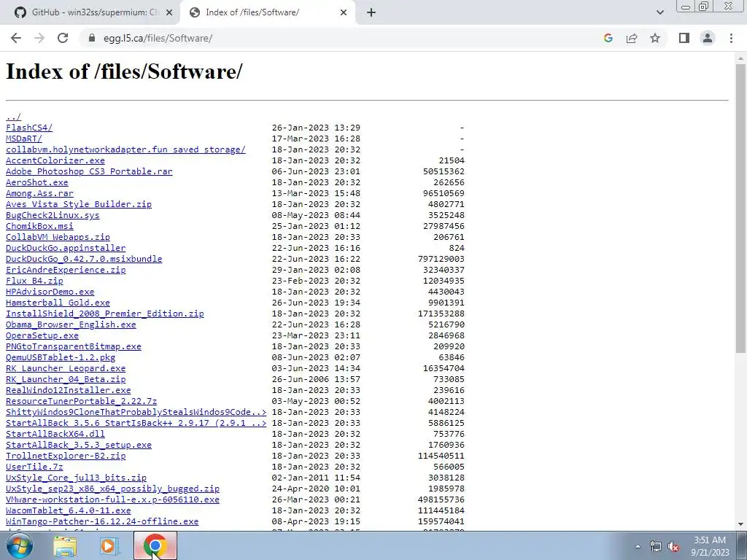Toggle the side panel
747x560 pixels.
tap(684, 38)
